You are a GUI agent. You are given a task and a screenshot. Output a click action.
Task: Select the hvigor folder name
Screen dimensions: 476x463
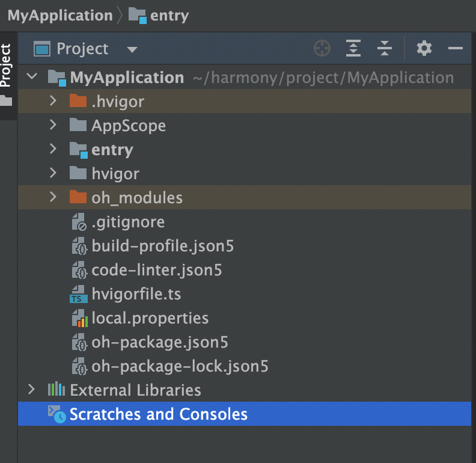(115, 174)
